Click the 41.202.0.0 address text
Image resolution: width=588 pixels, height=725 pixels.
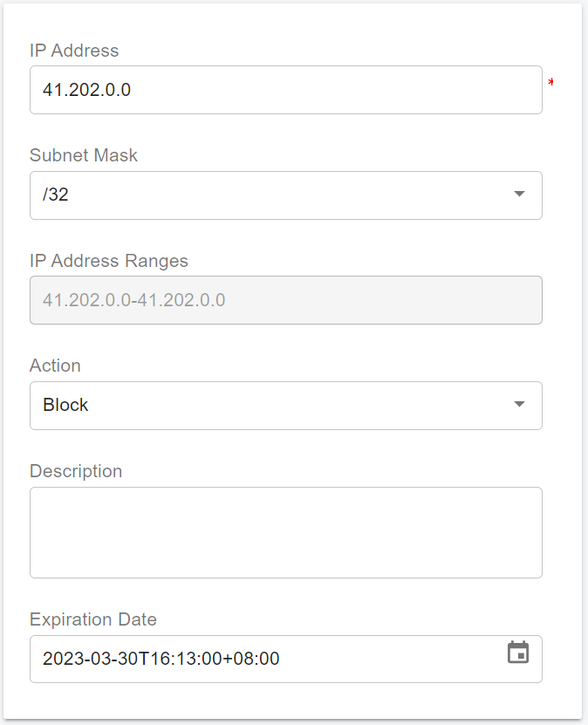pos(86,89)
